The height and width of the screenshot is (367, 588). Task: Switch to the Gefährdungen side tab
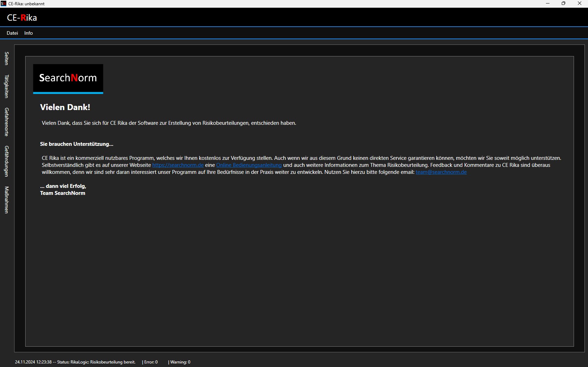point(7,161)
